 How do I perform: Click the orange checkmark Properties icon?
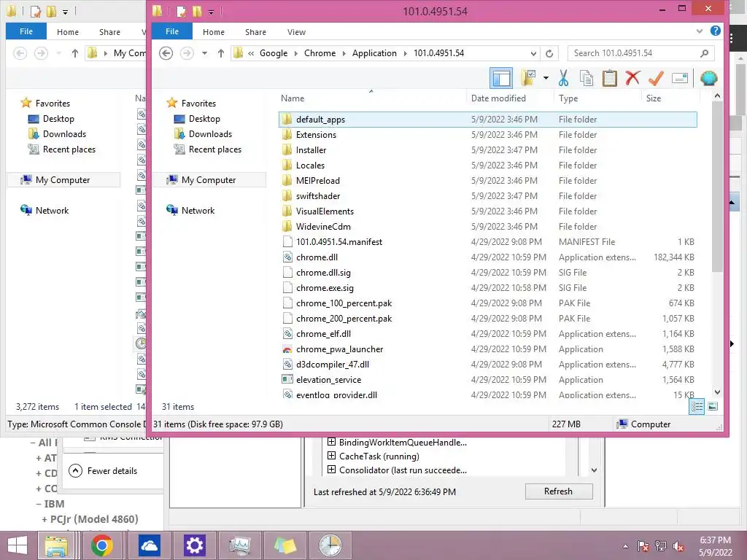pyautogui.click(x=656, y=78)
